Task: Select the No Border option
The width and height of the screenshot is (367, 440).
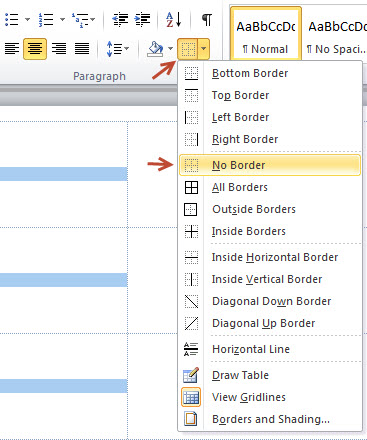Action: 270,165
